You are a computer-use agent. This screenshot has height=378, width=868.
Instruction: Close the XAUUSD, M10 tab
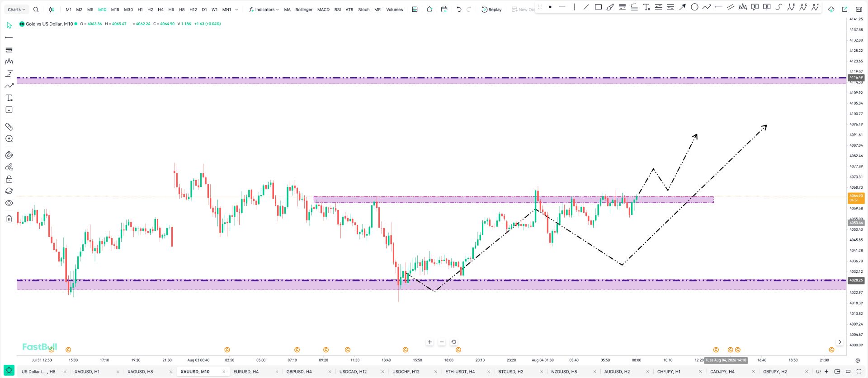[x=224, y=372]
